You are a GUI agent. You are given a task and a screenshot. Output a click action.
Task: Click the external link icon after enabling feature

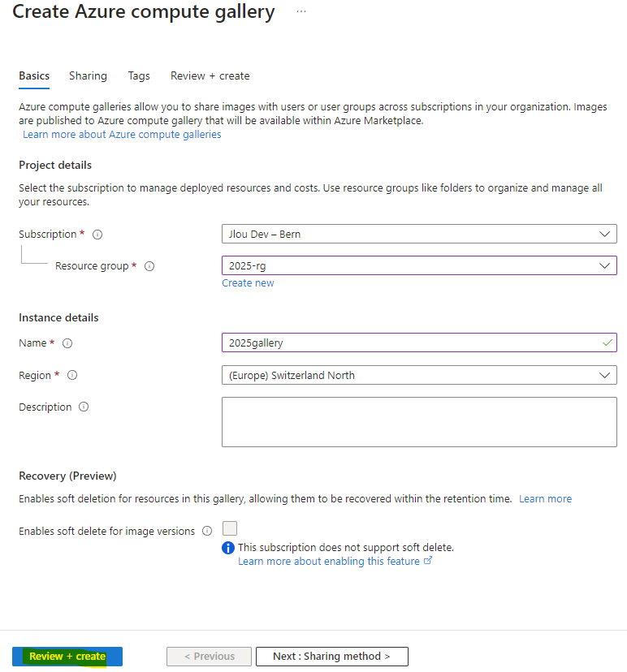[x=427, y=561]
